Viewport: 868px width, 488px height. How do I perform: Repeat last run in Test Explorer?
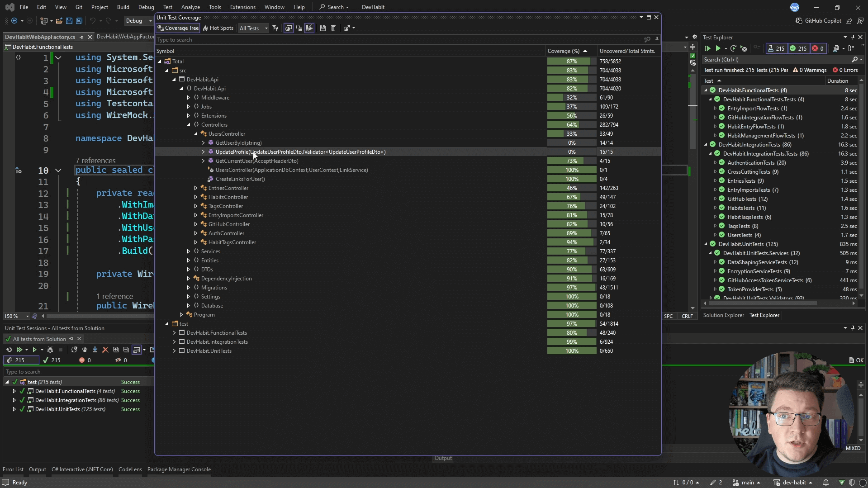coord(733,48)
